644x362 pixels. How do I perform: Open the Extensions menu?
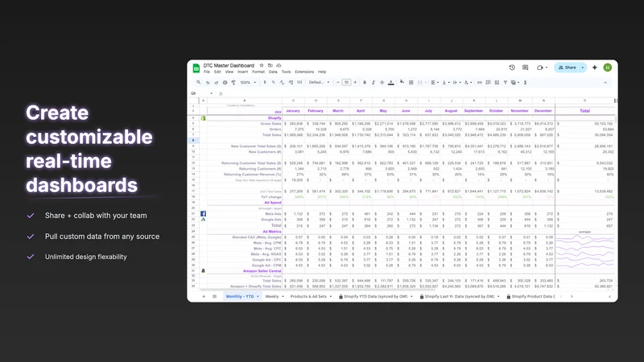[x=304, y=72]
